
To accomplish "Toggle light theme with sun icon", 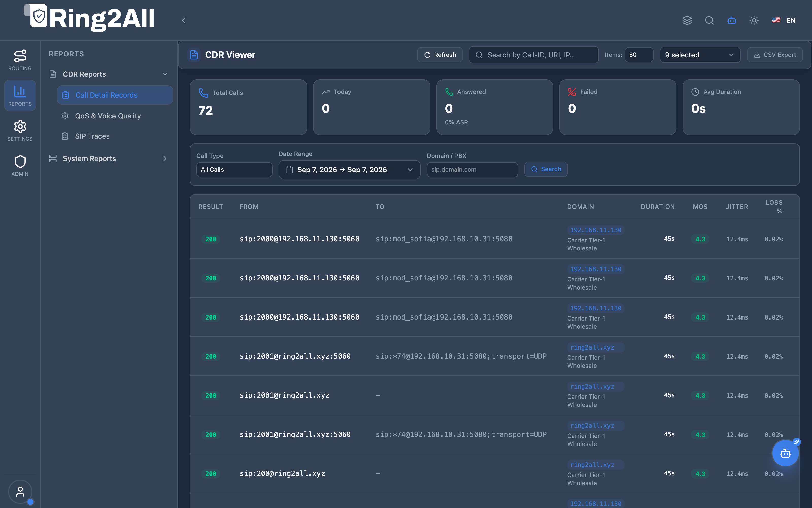I will (x=754, y=20).
